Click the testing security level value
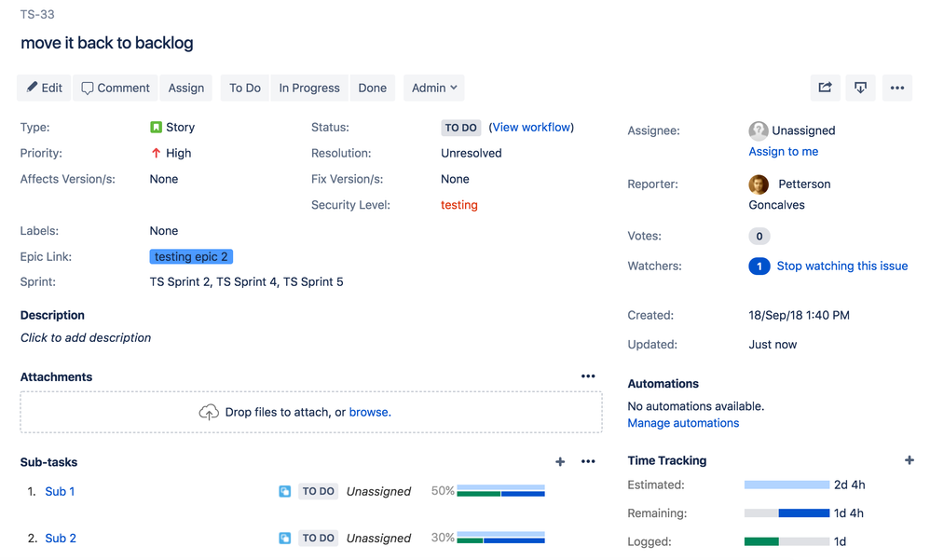930x560 pixels. (x=459, y=205)
